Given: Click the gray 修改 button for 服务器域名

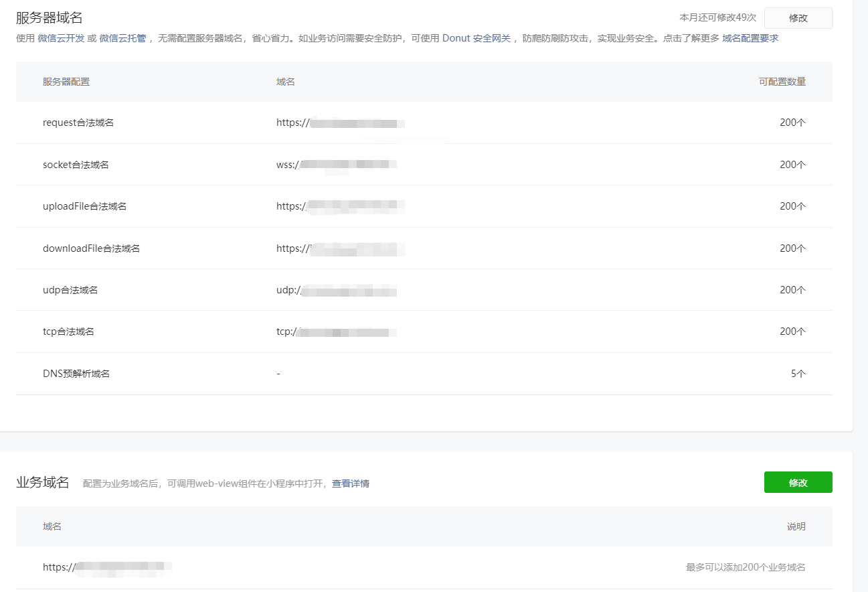Looking at the screenshot, I should [798, 18].
